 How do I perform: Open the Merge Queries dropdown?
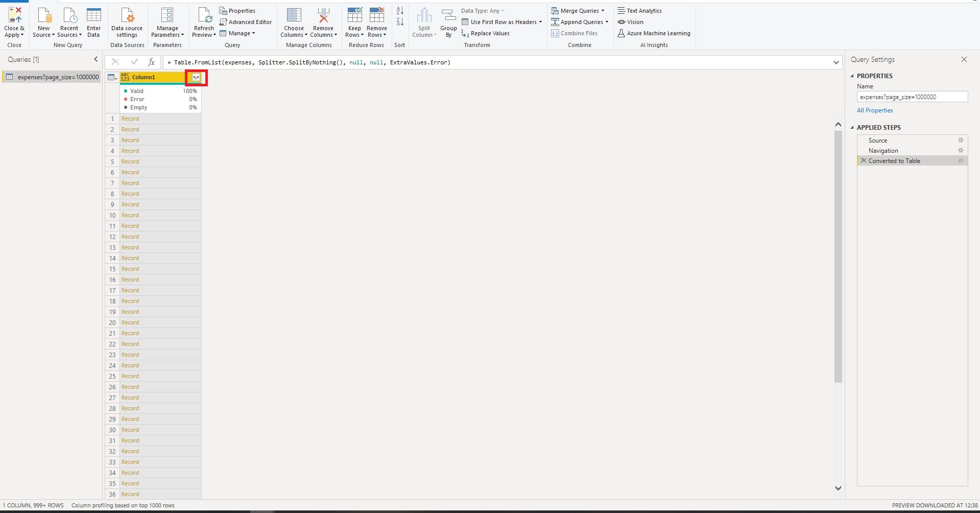[x=578, y=11]
